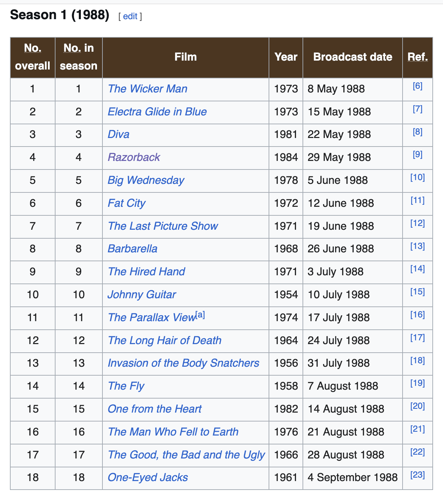The width and height of the screenshot is (443, 504).
Task: Jump to reference [16] citation
Action: point(418,315)
